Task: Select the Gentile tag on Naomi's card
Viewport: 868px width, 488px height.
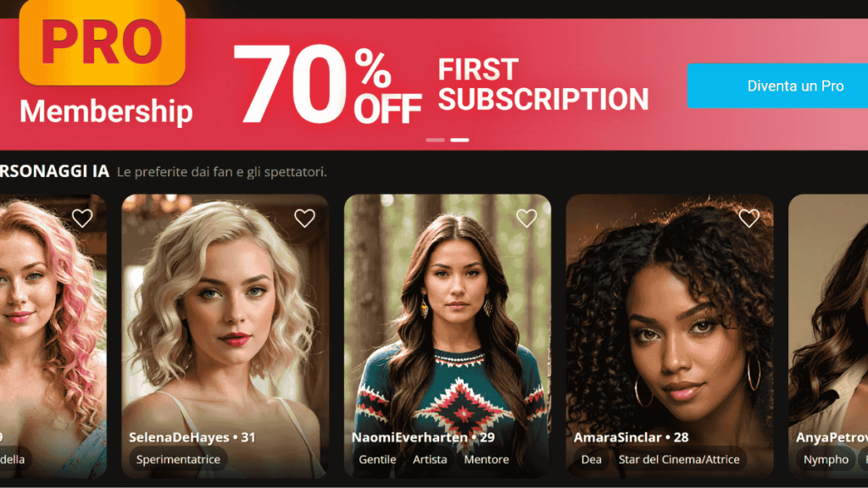Action: tap(377, 459)
